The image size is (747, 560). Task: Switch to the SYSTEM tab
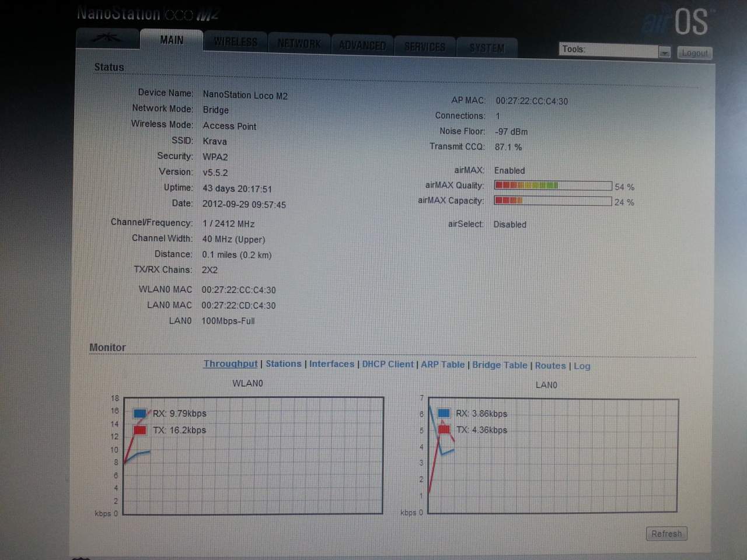tap(487, 47)
